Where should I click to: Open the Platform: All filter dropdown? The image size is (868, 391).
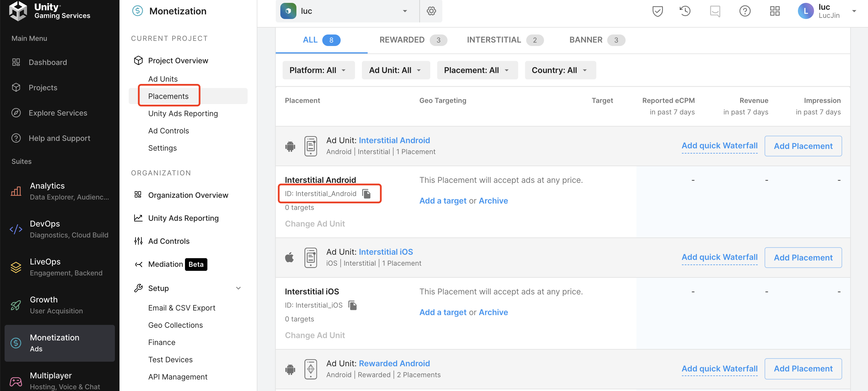pyautogui.click(x=319, y=70)
